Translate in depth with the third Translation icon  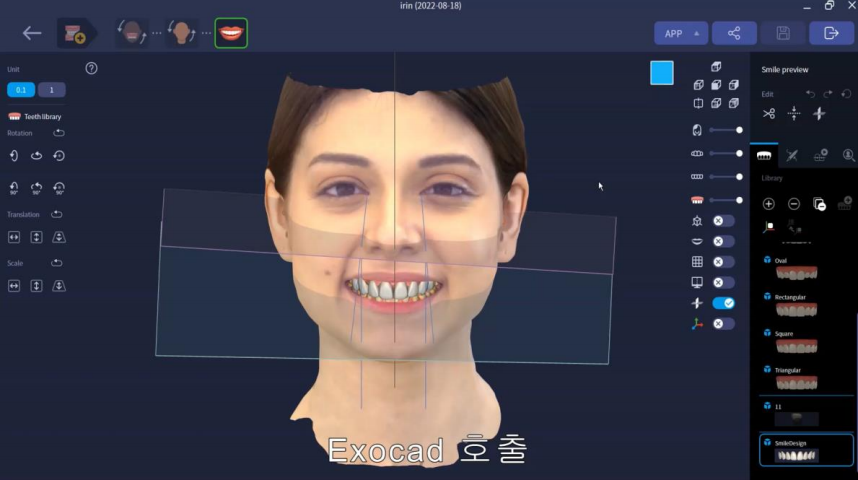pyautogui.click(x=59, y=237)
